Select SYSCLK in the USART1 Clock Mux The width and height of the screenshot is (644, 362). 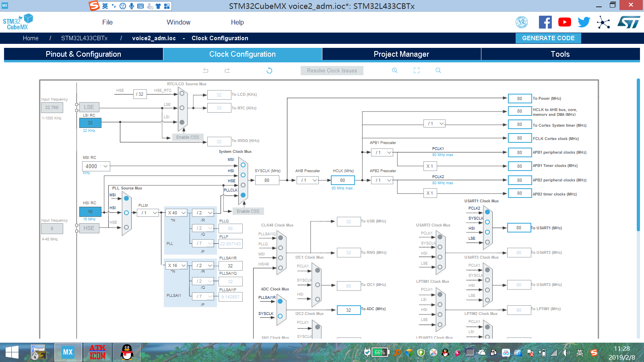(x=487, y=222)
